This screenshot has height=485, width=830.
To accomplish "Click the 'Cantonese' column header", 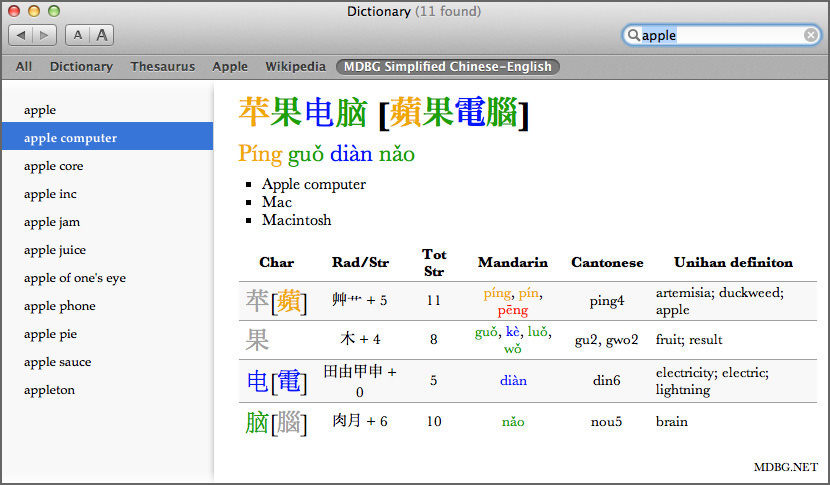I will click(607, 263).
